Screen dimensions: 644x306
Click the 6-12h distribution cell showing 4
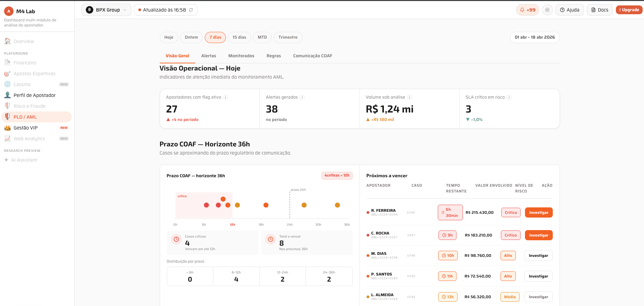[x=236, y=276]
